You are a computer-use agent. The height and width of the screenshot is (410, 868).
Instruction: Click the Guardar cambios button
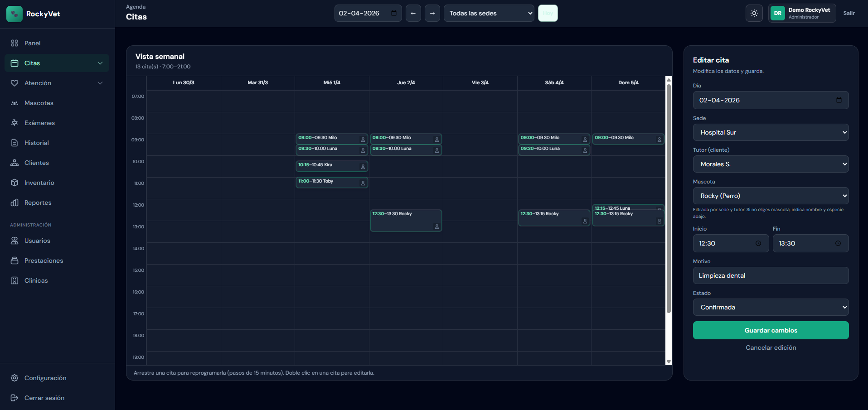[x=771, y=330]
